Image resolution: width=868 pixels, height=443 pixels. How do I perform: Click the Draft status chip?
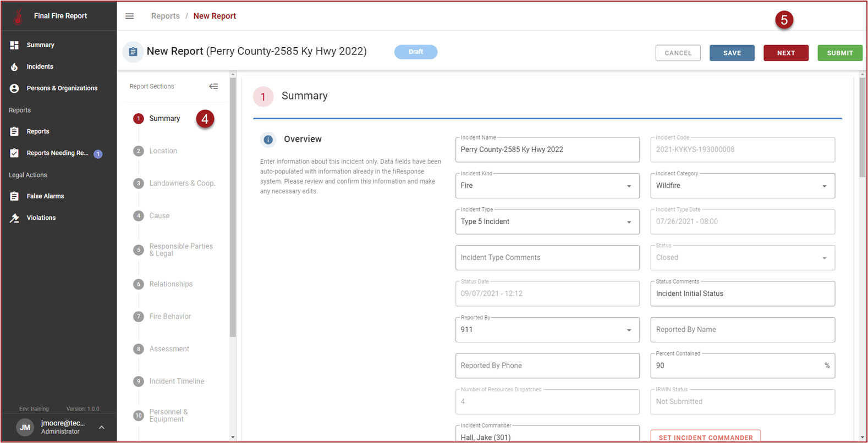point(416,52)
